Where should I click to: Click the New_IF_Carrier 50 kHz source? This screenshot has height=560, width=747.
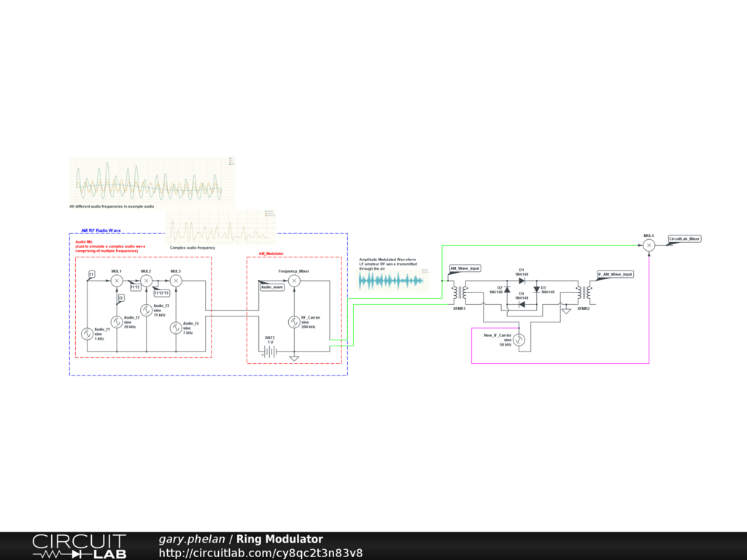pos(519,339)
